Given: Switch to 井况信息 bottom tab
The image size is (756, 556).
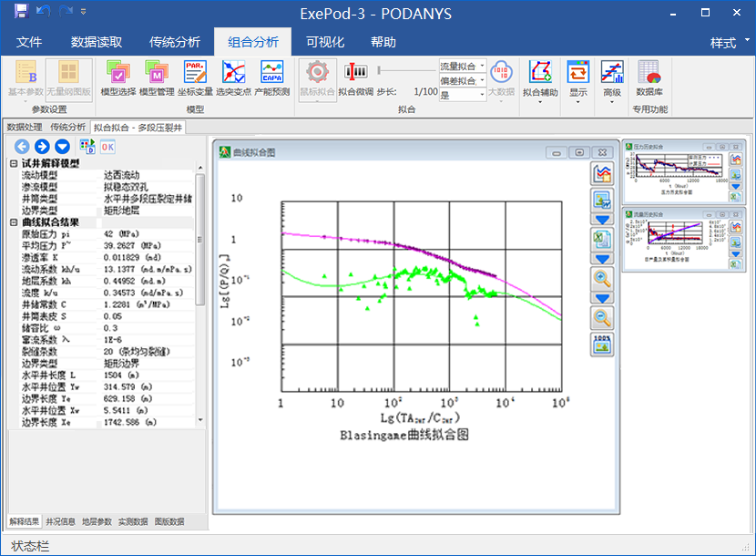Looking at the screenshot, I should [61, 521].
